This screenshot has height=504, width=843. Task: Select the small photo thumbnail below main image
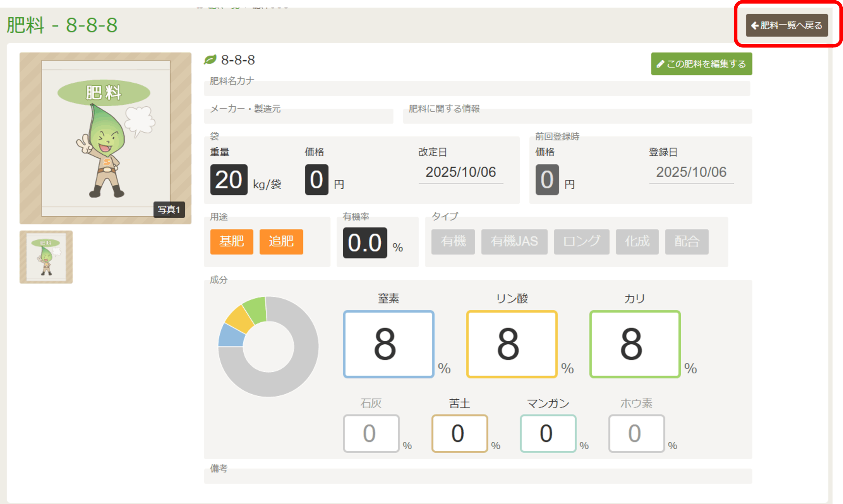point(46,257)
